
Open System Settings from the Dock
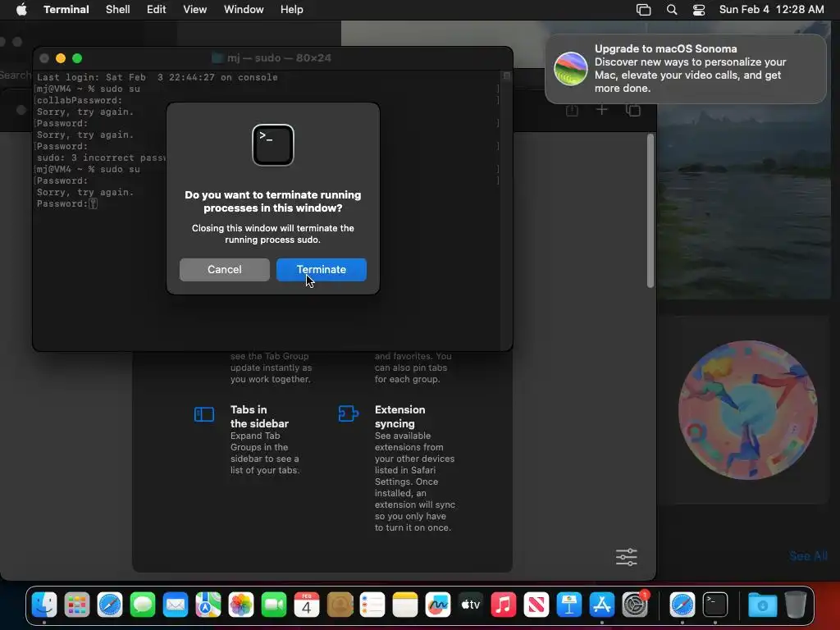[x=636, y=605]
